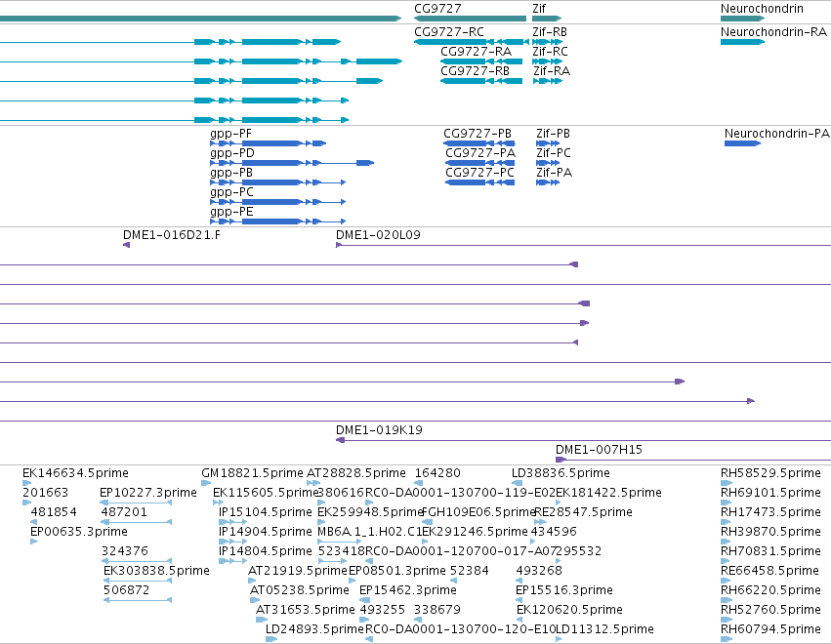Click the Zif-RB transcript label
The image size is (831, 644).
click(550, 32)
